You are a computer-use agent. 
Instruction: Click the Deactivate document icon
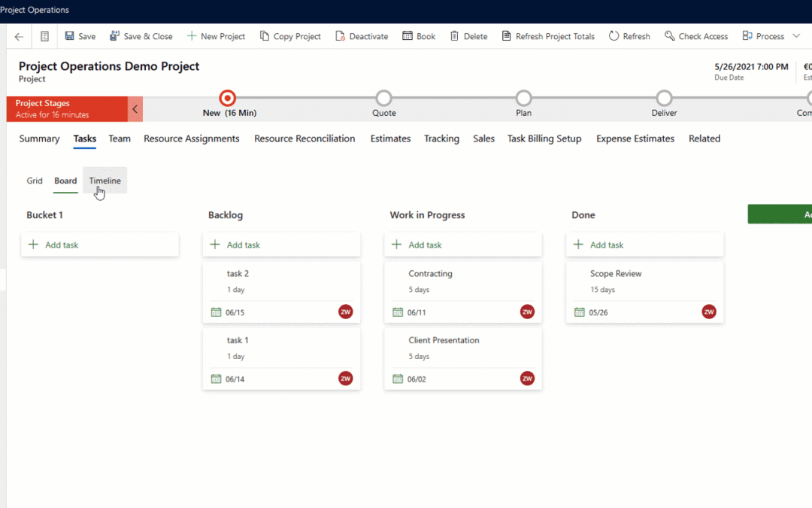pyautogui.click(x=341, y=36)
